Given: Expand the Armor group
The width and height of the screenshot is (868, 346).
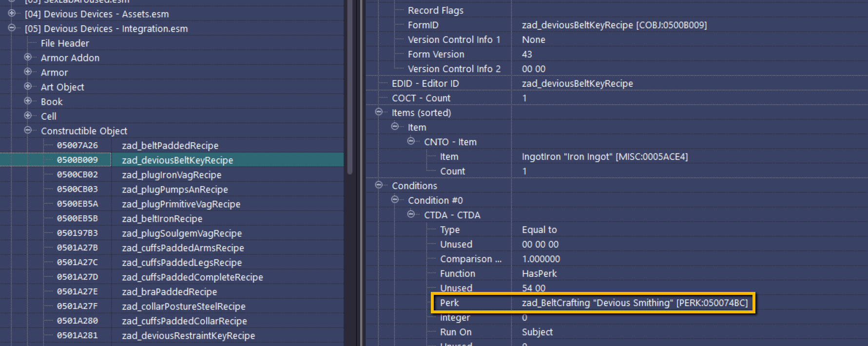Looking at the screenshot, I should point(28,72).
